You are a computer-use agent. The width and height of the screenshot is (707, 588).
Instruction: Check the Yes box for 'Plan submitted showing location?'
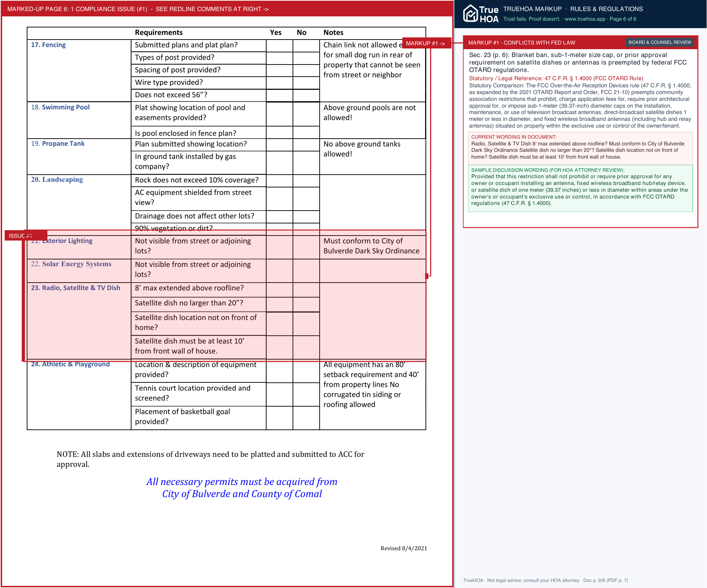pos(279,145)
